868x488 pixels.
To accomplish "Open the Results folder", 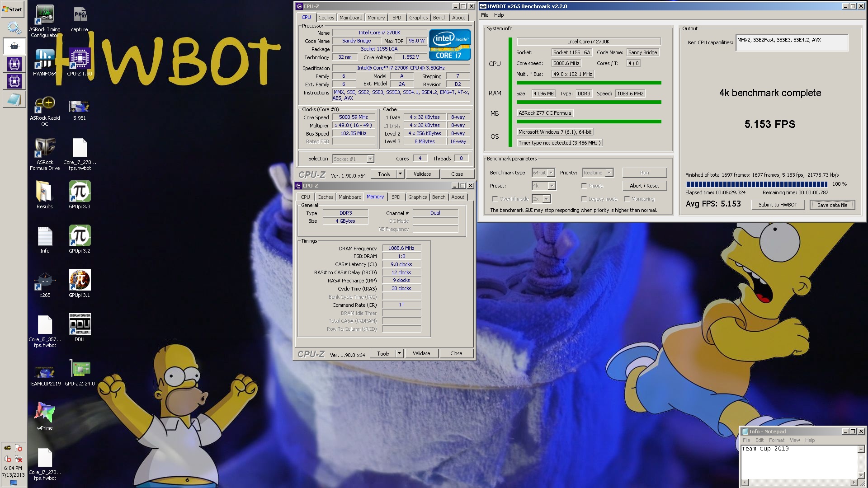I will coord(45,195).
